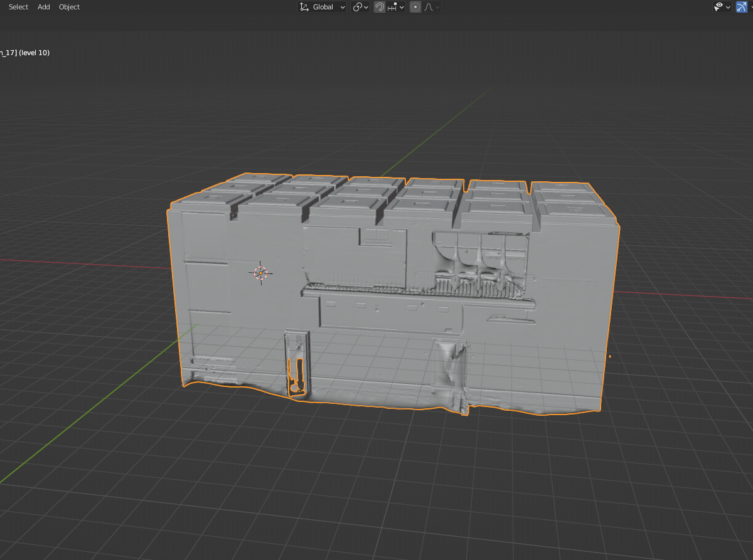Click the red X axis line left of model
This screenshot has width=753, height=560.
click(x=82, y=263)
